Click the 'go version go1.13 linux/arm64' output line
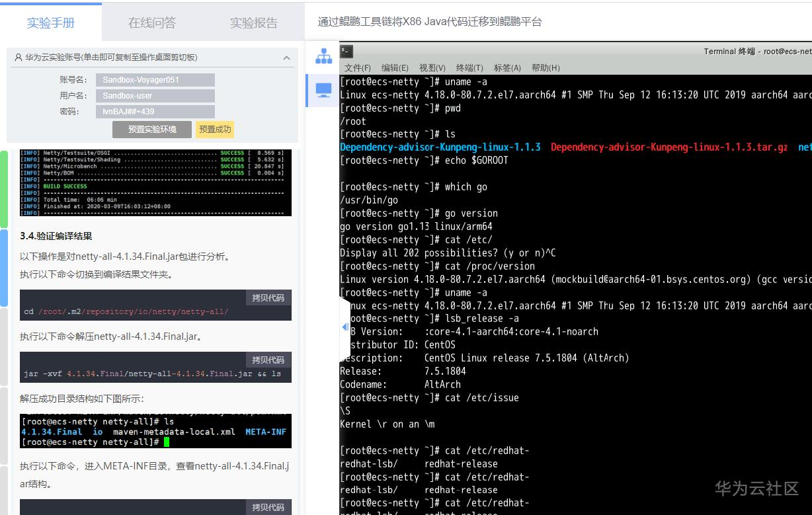The image size is (812, 515). pyautogui.click(x=416, y=227)
